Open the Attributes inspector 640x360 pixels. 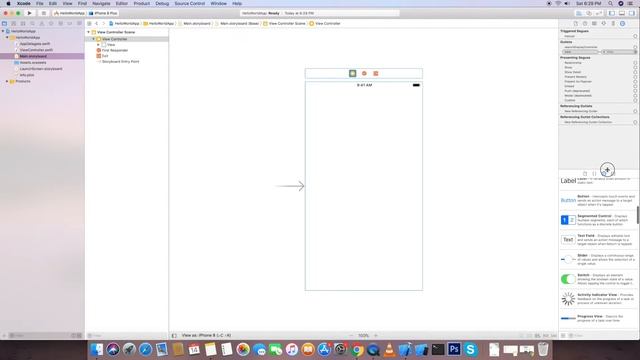tap(604, 24)
